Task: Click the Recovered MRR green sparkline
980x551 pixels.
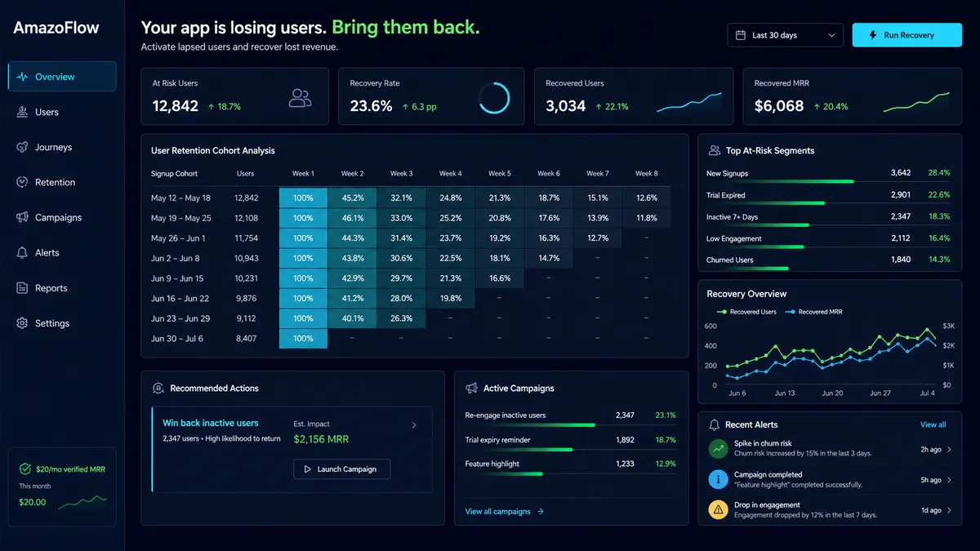Action: pos(916,101)
